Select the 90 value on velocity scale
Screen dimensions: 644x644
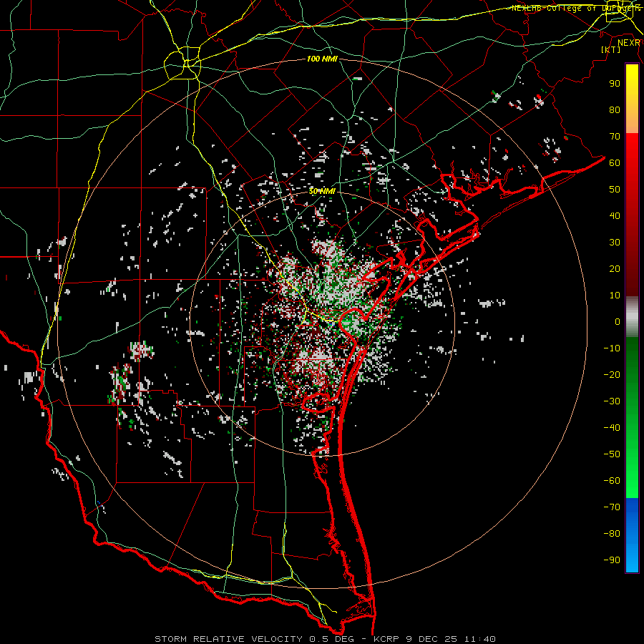(615, 84)
